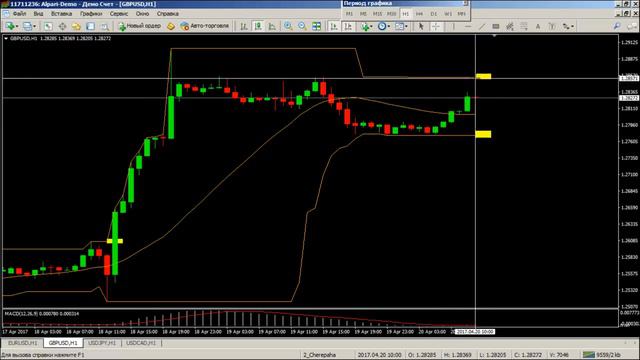Zoom out the chart
The width and height of the screenshot is (640, 360).
tap(302, 26)
